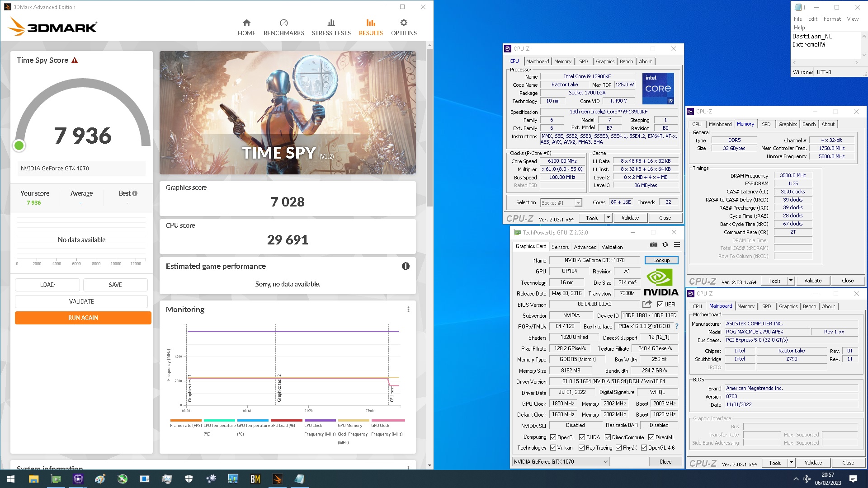Expand Tools dropdown arrow in CPU-Z Memory window
This screenshot has height=488, width=868.
[791, 281]
